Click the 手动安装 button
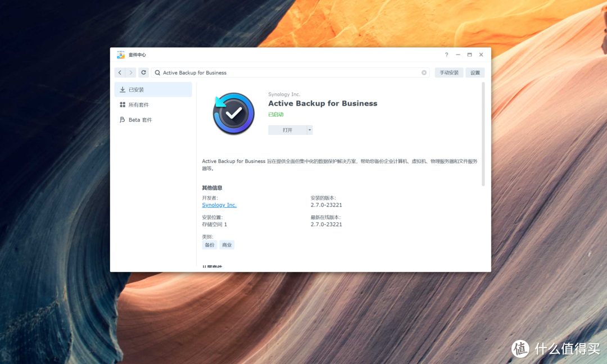607x364 pixels. coord(449,72)
